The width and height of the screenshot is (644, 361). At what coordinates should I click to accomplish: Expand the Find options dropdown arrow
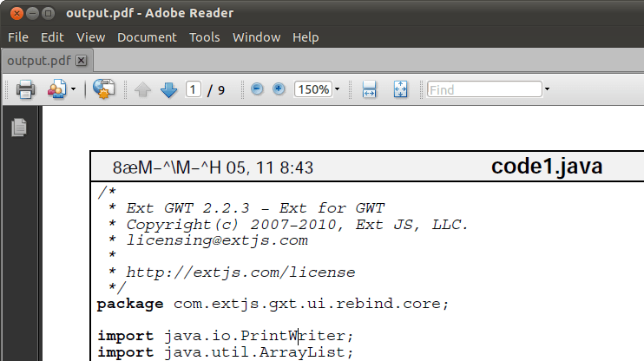point(547,89)
